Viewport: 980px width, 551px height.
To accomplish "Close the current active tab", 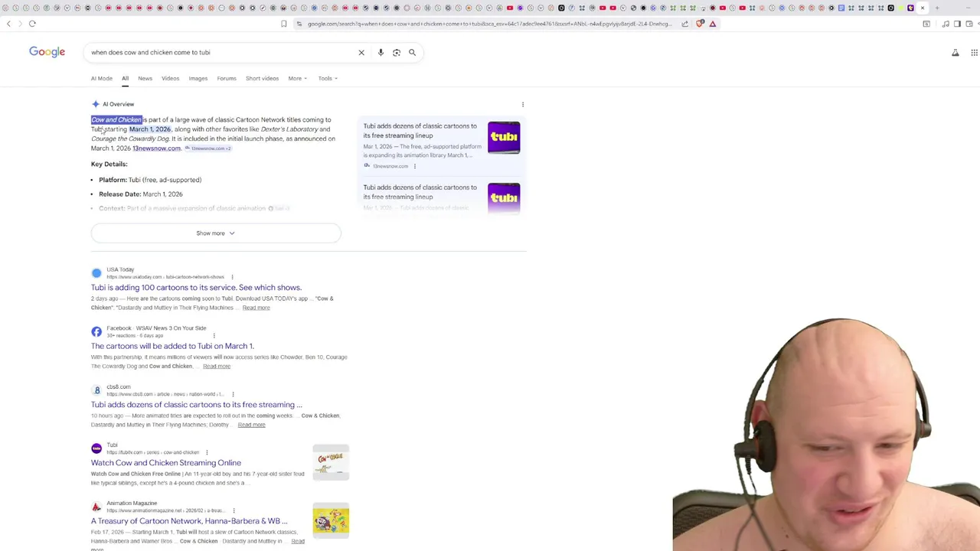I will (922, 8).
